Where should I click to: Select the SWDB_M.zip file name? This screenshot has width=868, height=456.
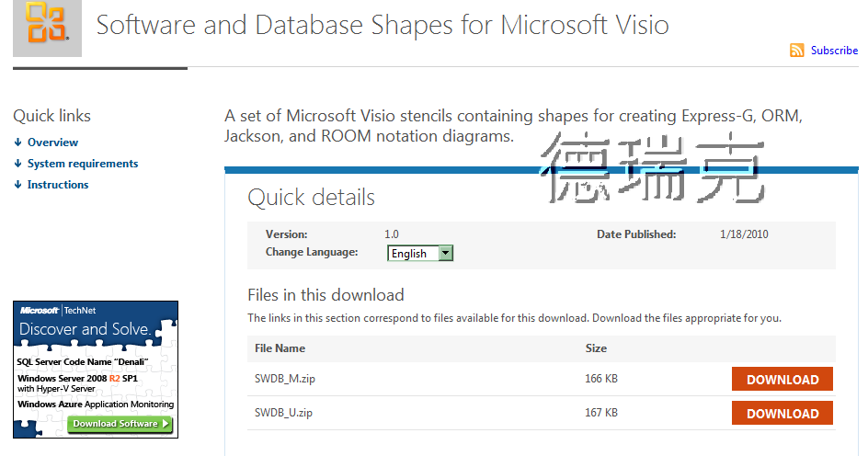click(284, 380)
